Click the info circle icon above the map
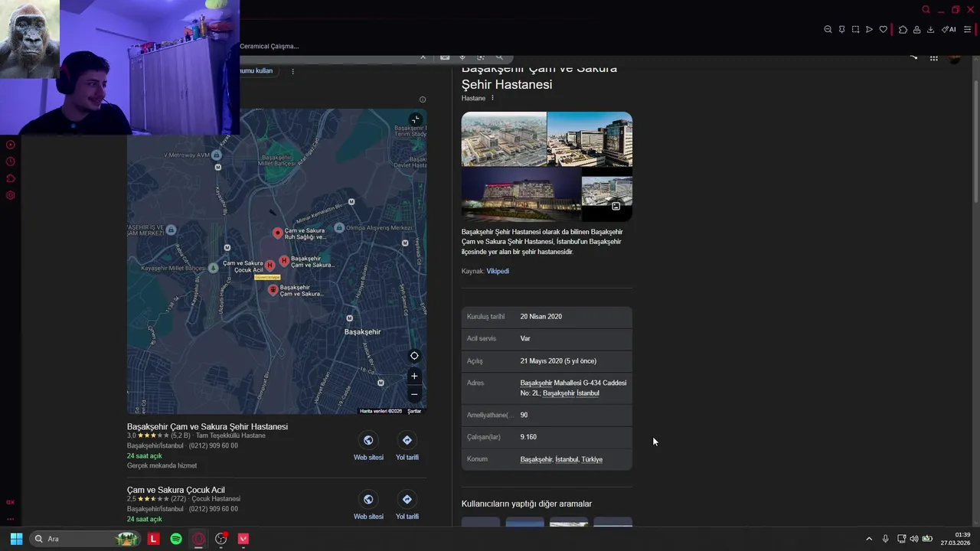Viewport: 980px width, 551px height. pos(423,99)
